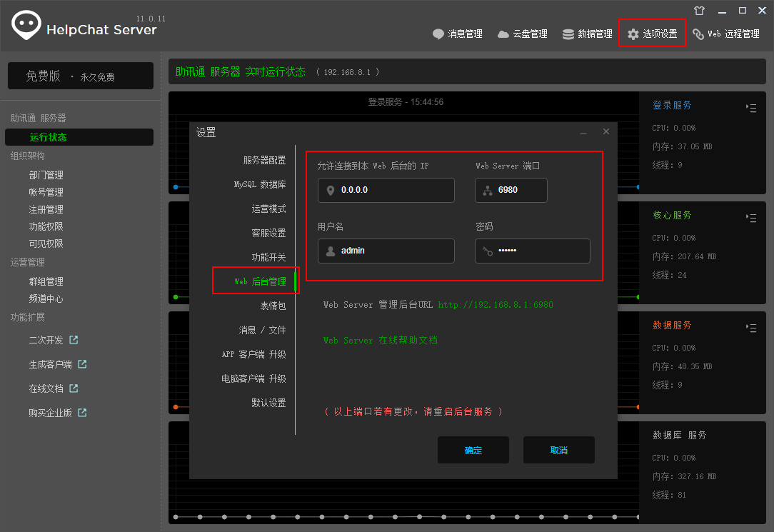Open Web 远程管理 remote management
The height and width of the screenshot is (532, 774).
726,34
